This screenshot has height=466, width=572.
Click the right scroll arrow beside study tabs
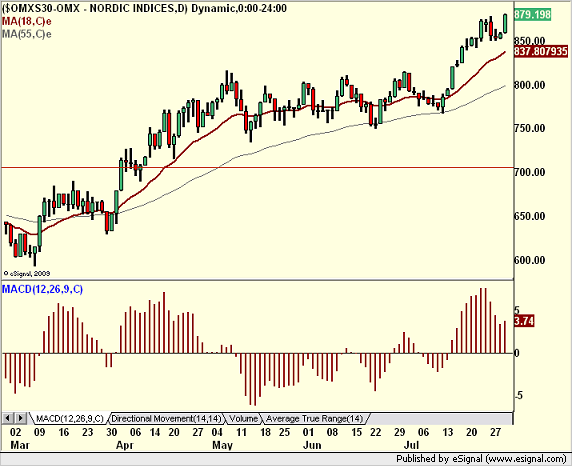click(20, 418)
